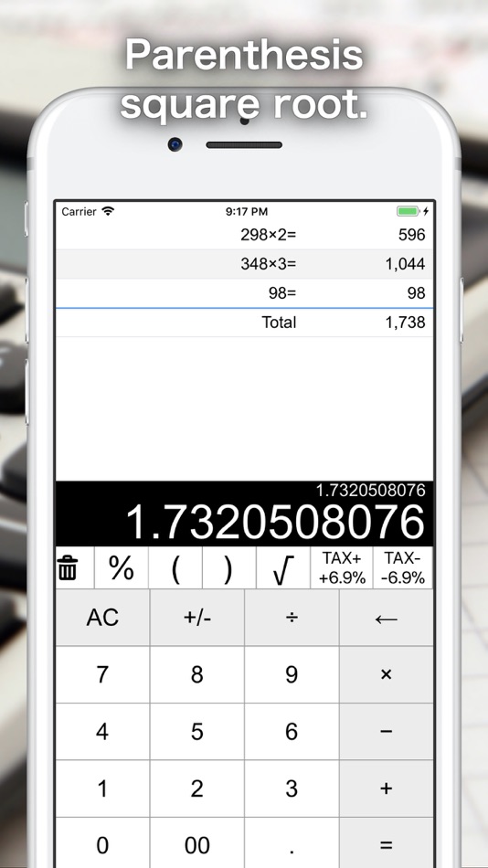Tap the battery indicator icon
This screenshot has height=868, width=488.
point(408,211)
